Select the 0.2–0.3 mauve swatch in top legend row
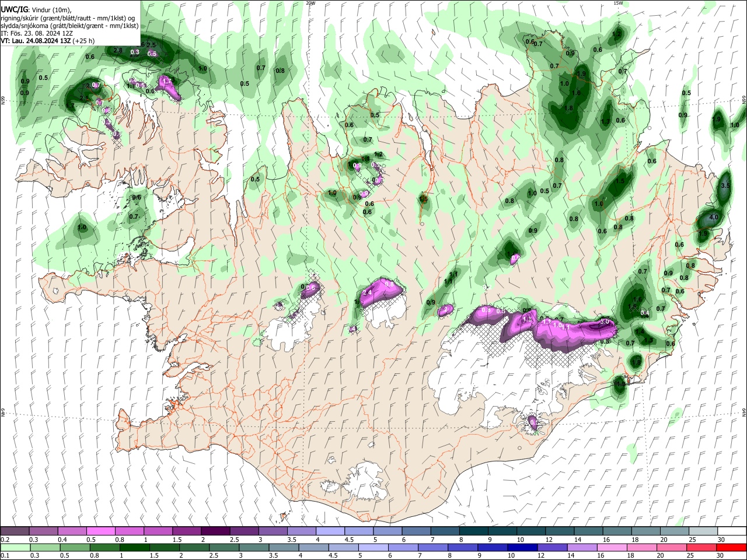The image size is (747, 560). click(15, 531)
